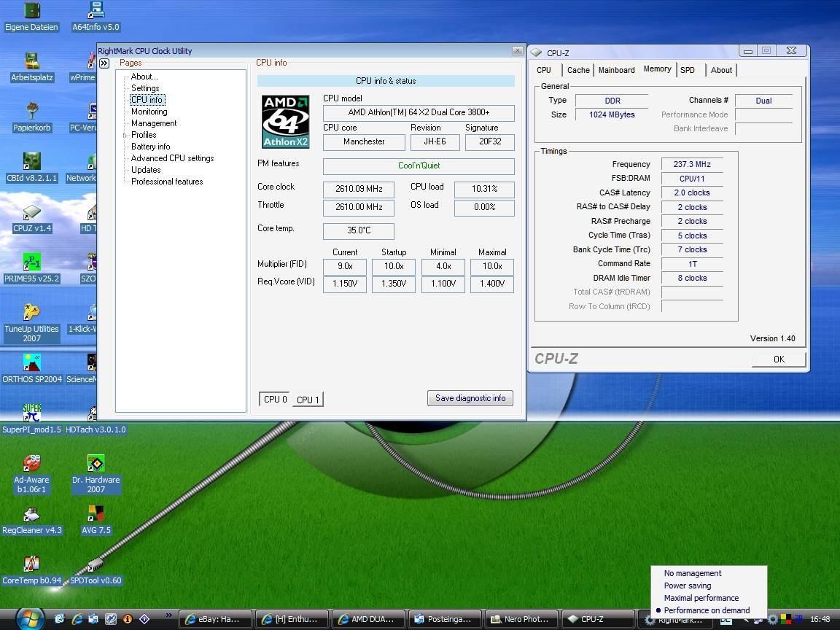Image resolution: width=840 pixels, height=630 pixels.
Task: Open SPDTool v0.60 shortcut
Action: (x=96, y=571)
